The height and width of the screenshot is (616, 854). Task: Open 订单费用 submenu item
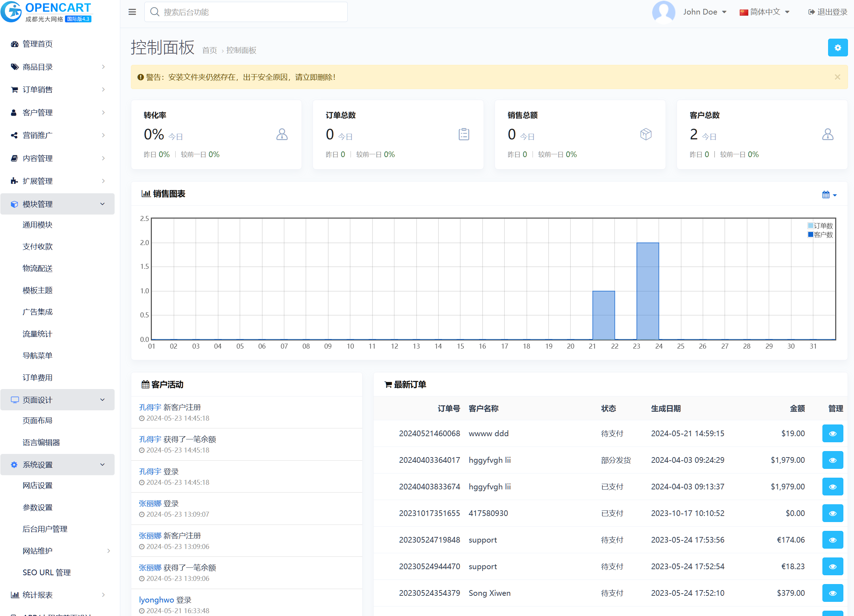click(37, 377)
